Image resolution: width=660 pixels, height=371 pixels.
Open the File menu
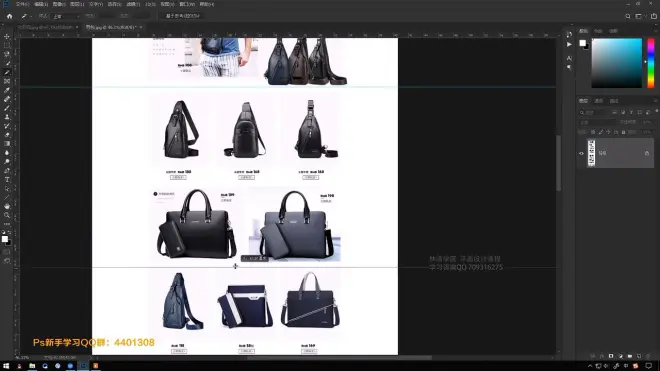point(22,4)
